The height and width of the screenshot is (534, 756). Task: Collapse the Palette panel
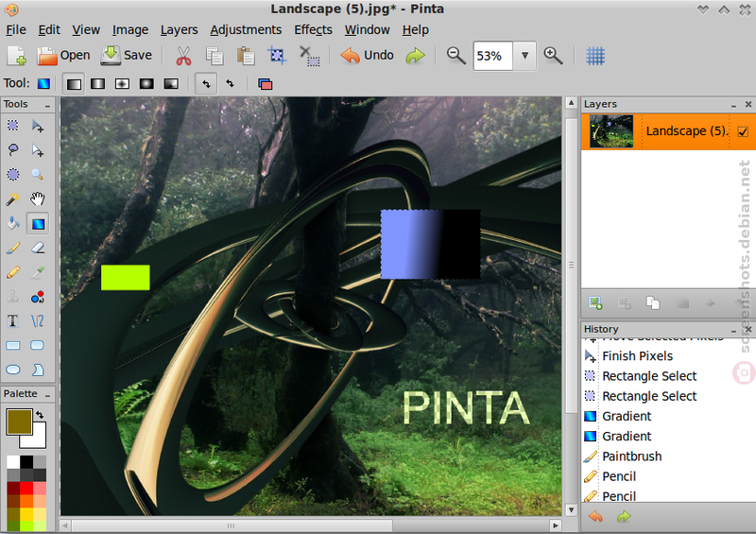48,395
